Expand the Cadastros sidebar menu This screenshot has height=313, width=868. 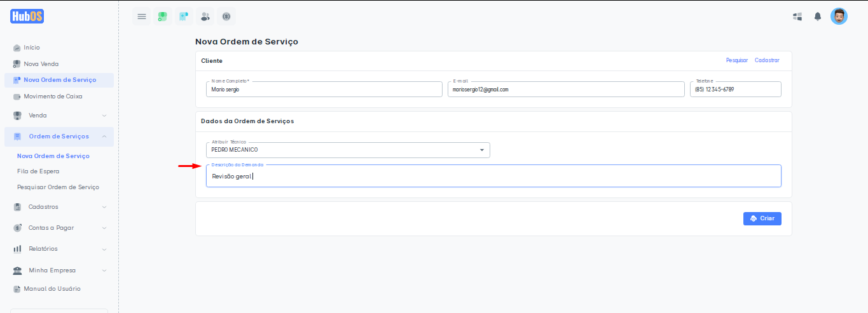[x=59, y=207]
